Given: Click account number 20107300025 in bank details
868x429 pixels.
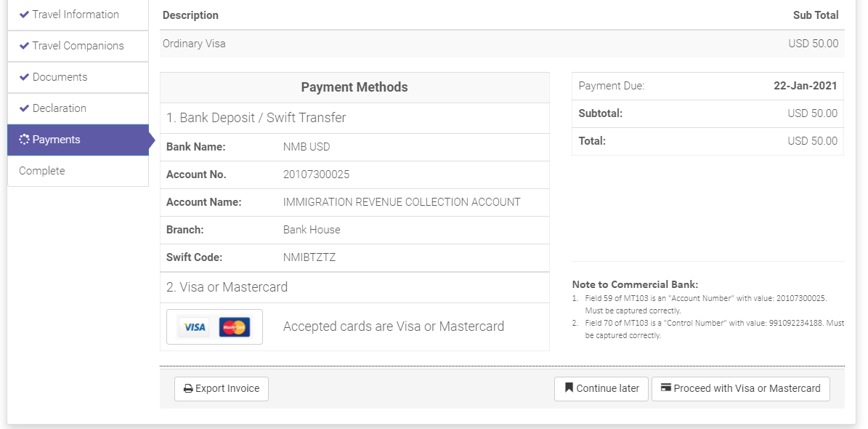Looking at the screenshot, I should (x=316, y=175).
